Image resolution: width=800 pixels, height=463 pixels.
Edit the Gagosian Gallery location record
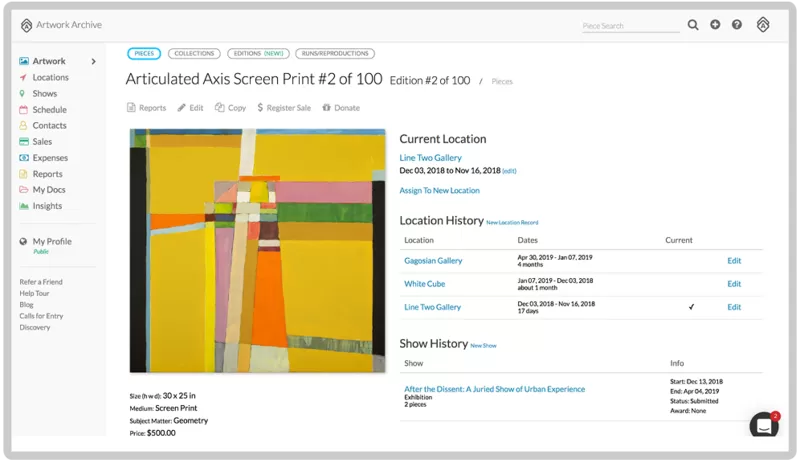point(734,261)
